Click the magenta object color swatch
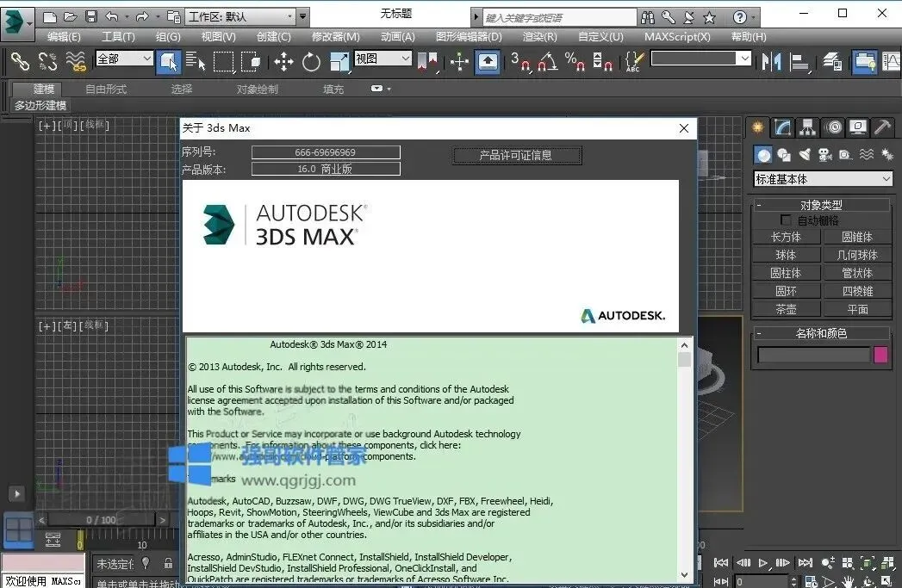Screen dimensions: 902x588 point(880,355)
